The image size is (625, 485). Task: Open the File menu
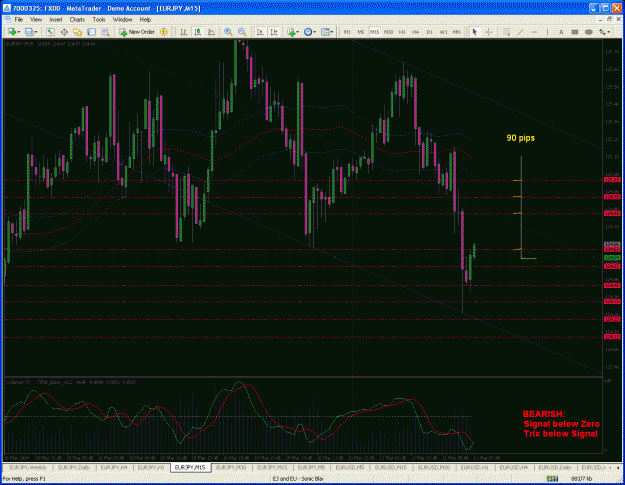click(x=19, y=19)
